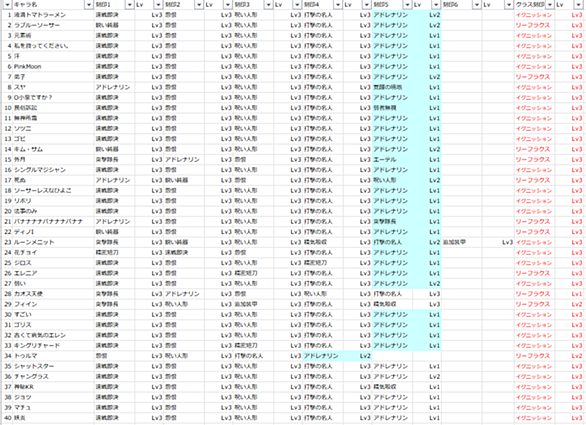Select the name cell キム・サム
586x425 pixels.
(x=53, y=149)
